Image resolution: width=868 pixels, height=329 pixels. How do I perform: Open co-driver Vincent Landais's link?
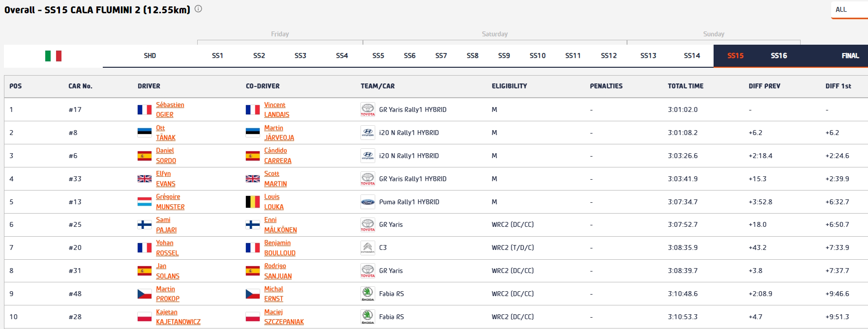[276, 110]
